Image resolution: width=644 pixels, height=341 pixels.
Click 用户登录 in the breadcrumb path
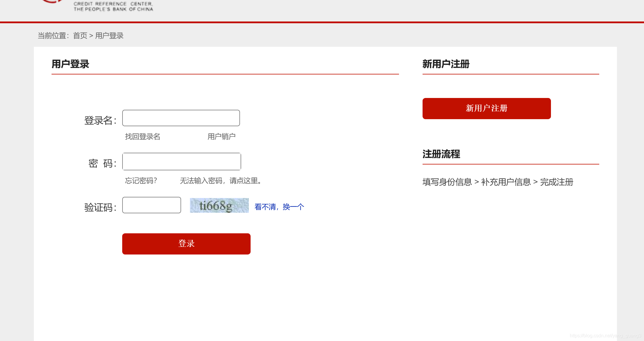109,36
